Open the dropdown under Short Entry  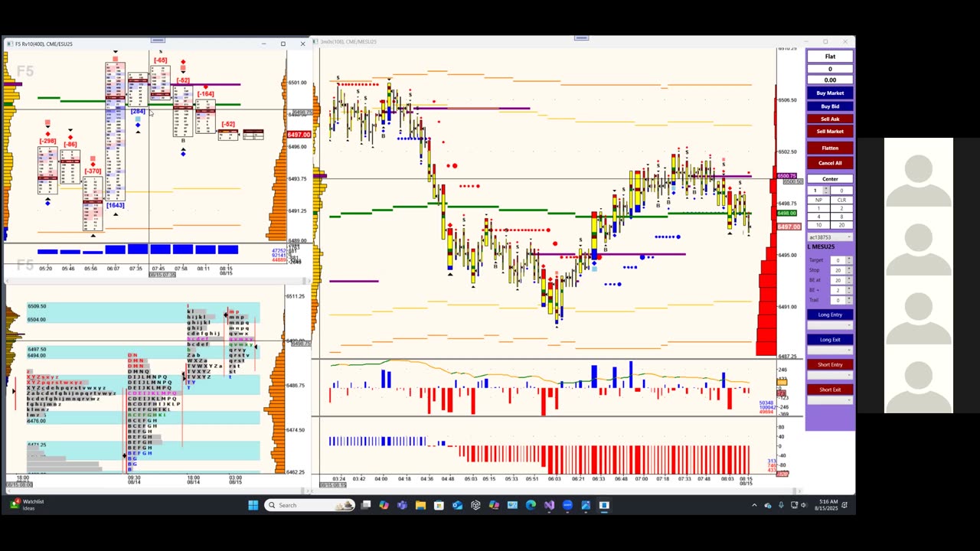click(830, 375)
